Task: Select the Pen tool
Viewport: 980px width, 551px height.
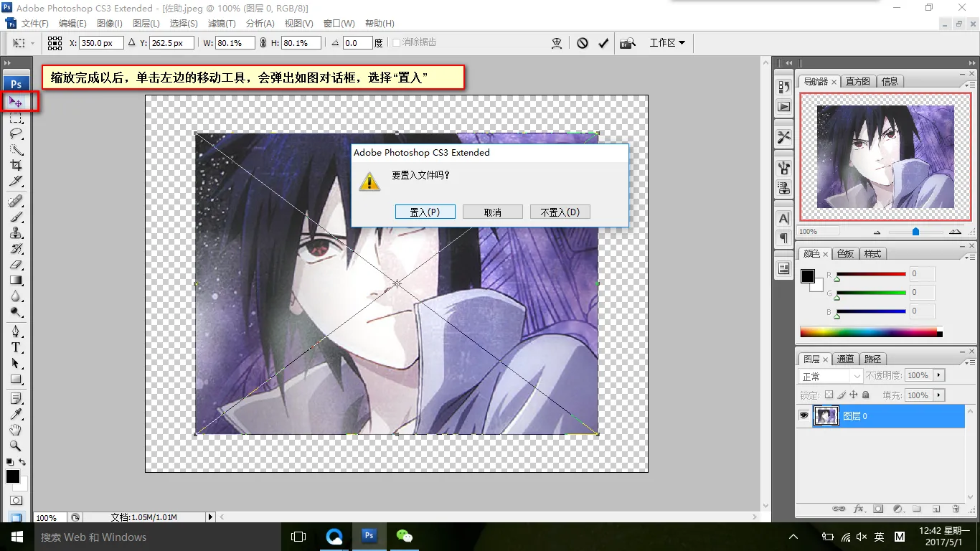Action: pyautogui.click(x=16, y=331)
